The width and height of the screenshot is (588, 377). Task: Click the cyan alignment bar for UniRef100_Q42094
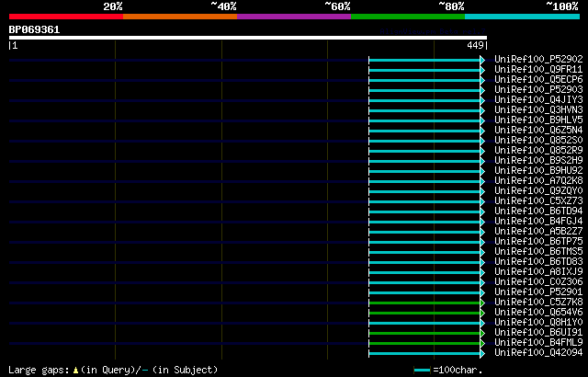click(x=426, y=353)
